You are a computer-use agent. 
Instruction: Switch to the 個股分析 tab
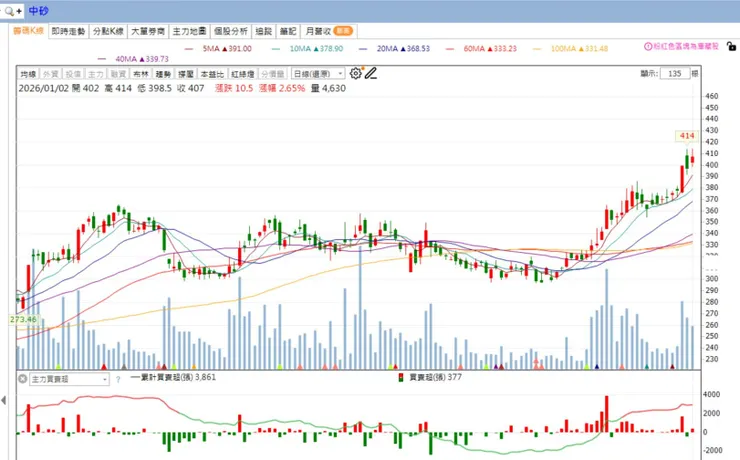pyautogui.click(x=231, y=31)
